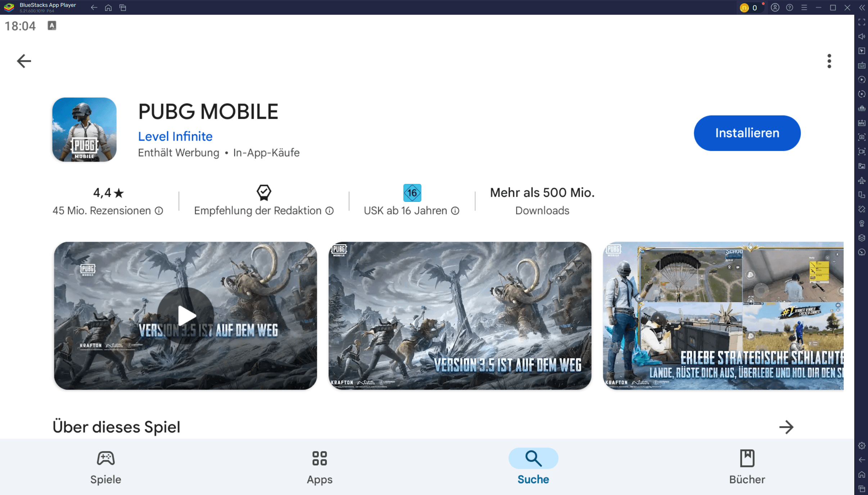
Task: Navigate back using the arrow icon
Action: (x=23, y=61)
